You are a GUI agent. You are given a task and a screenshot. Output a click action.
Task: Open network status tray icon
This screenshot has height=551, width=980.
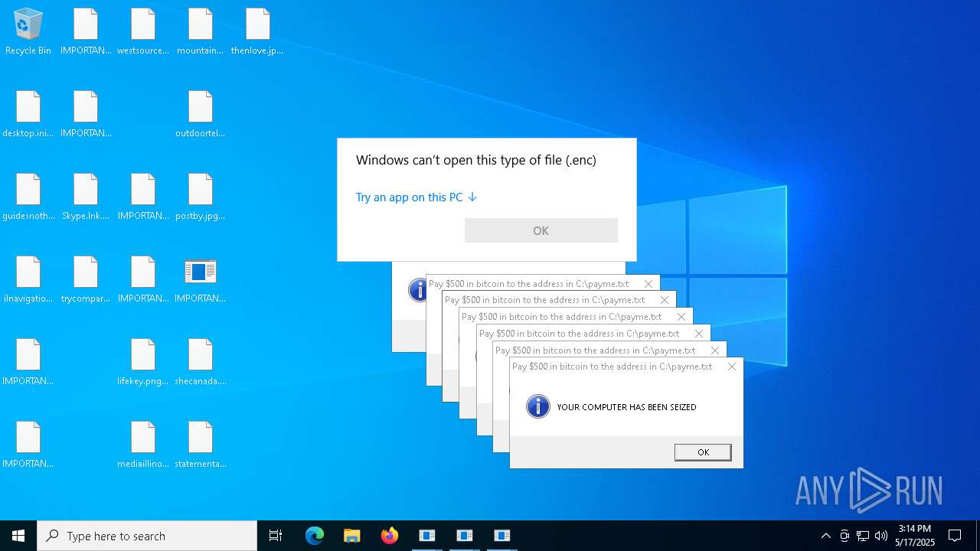point(863,536)
